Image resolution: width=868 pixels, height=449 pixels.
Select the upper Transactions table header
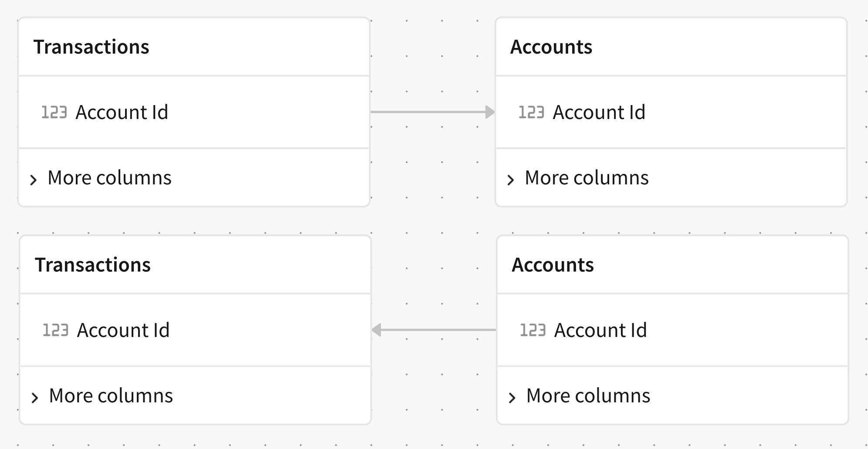click(92, 47)
